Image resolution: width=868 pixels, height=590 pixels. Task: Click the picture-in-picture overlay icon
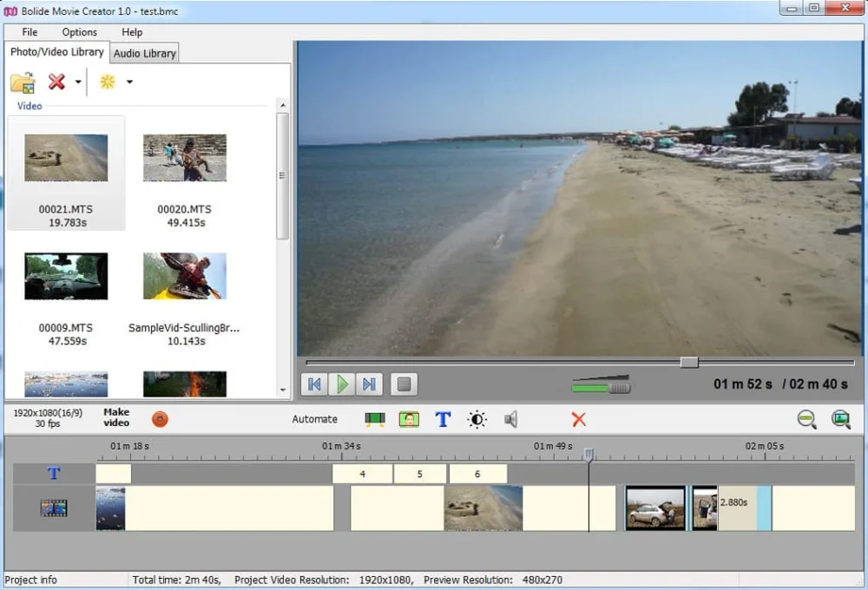click(x=409, y=419)
